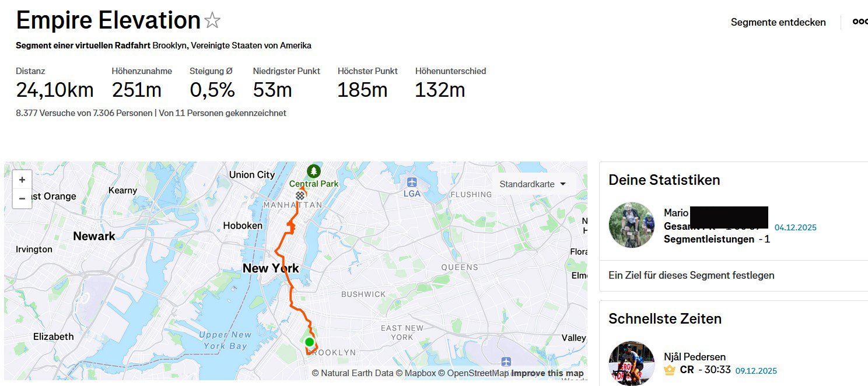Click the LGA airport icon
The image size is (868, 386).
click(x=412, y=182)
